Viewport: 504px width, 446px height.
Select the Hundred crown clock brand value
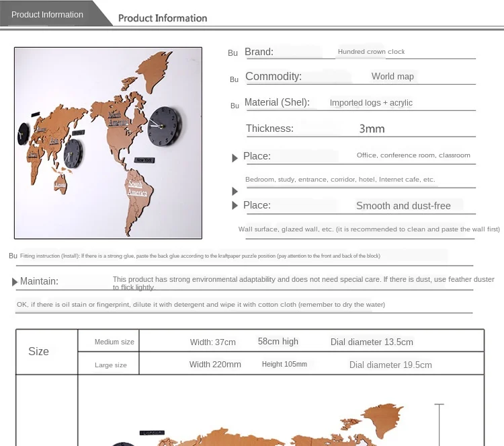click(x=371, y=52)
